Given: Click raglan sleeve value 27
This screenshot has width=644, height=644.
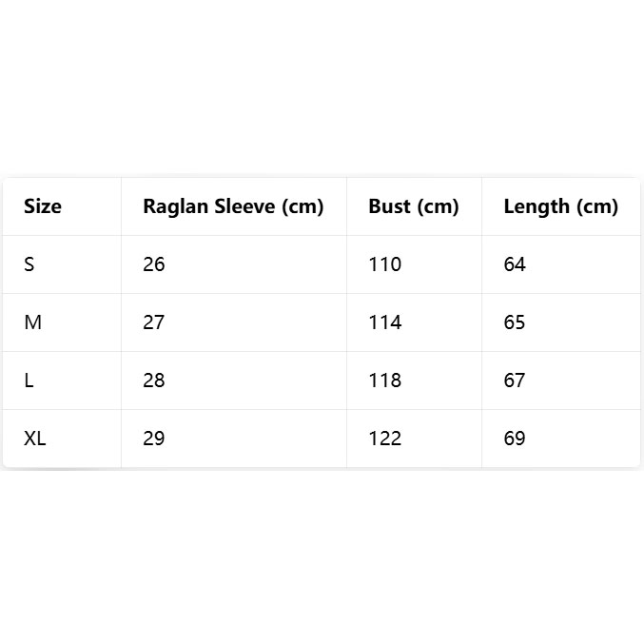Looking at the screenshot, I should coord(154,322).
